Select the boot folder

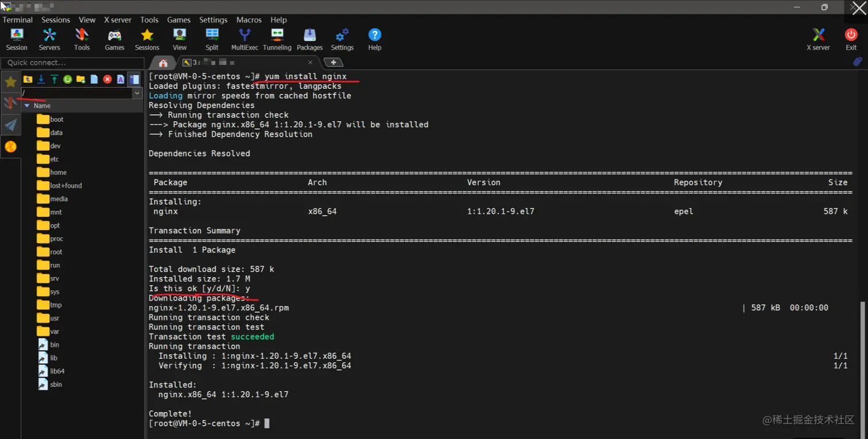pos(50,119)
